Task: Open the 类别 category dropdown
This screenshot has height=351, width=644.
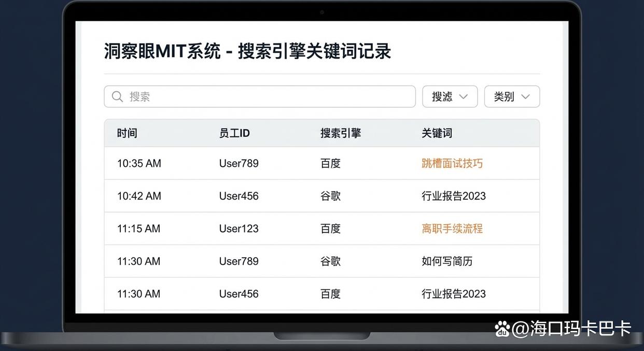Action: coord(512,96)
